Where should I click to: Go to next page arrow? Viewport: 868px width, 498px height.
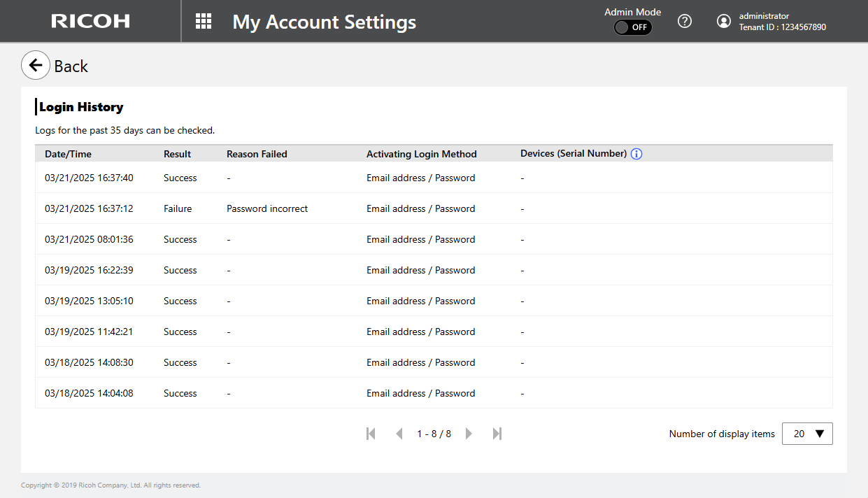pos(469,434)
